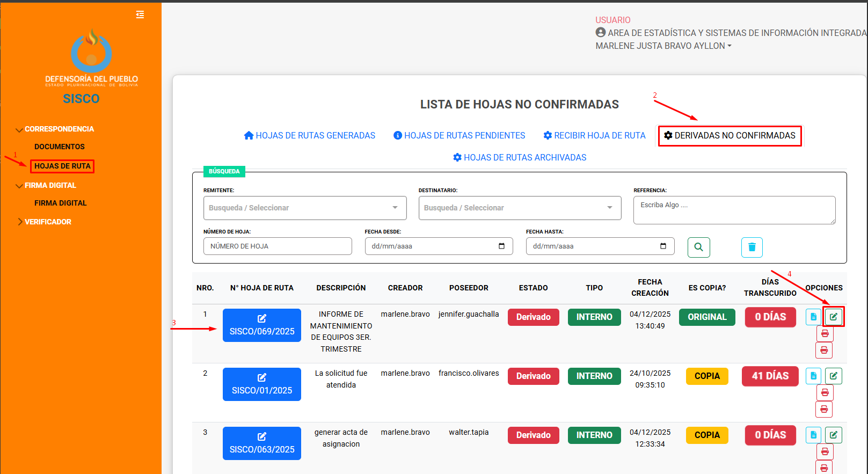
Task: Open Hojas de Ruta in the sidebar
Action: point(62,166)
